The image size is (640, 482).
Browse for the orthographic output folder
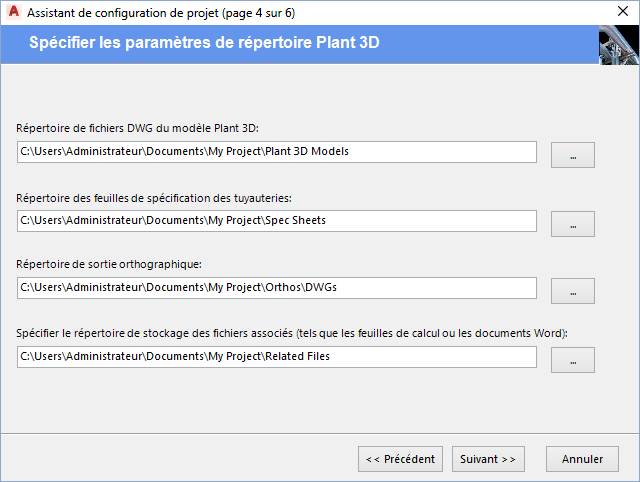coord(572,291)
